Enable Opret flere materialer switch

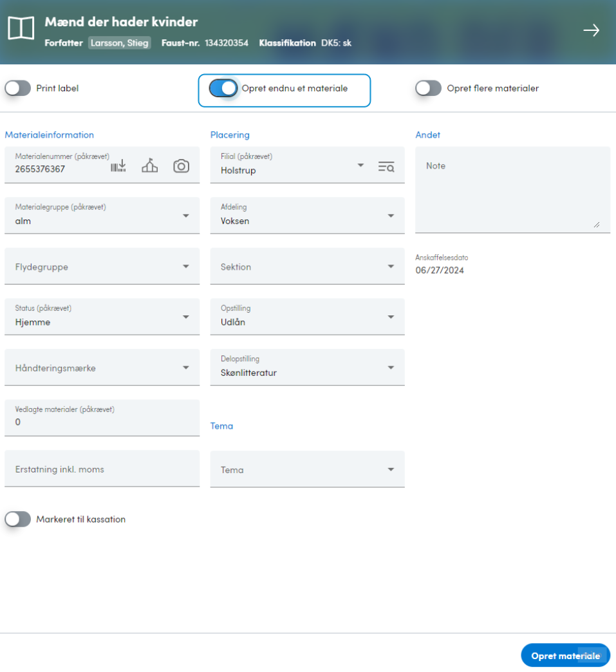point(428,88)
